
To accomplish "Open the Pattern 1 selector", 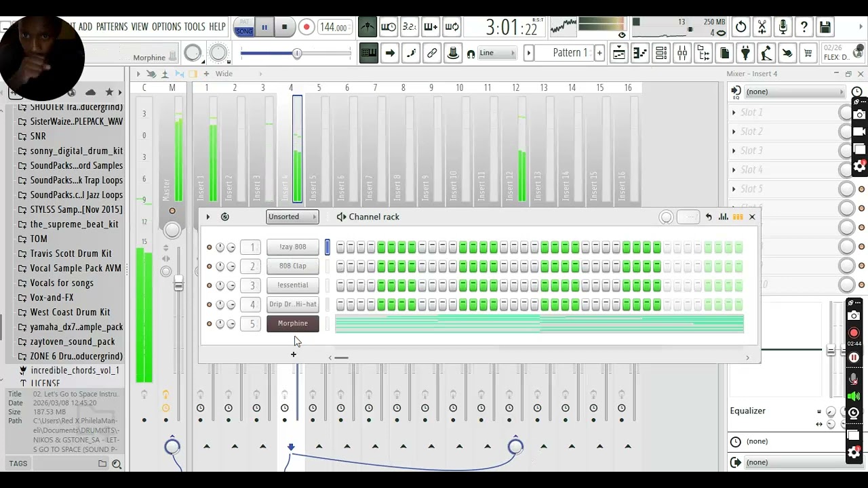I will [x=570, y=53].
